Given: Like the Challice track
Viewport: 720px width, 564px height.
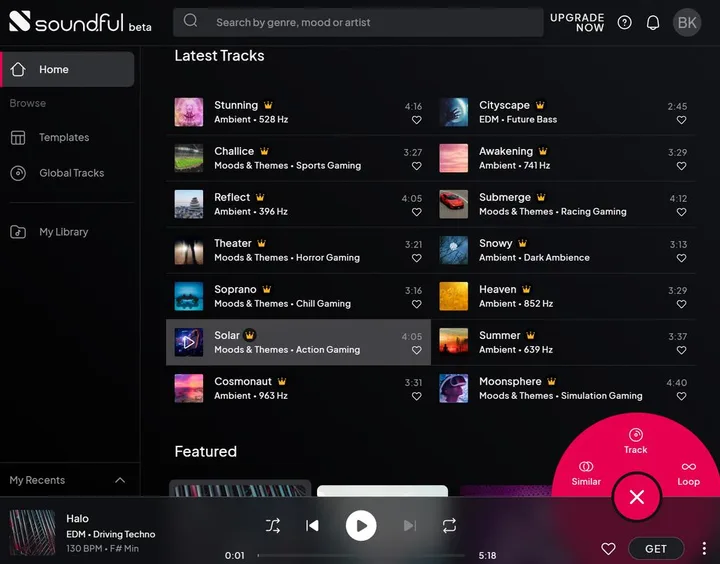Looking at the screenshot, I should tap(416, 166).
